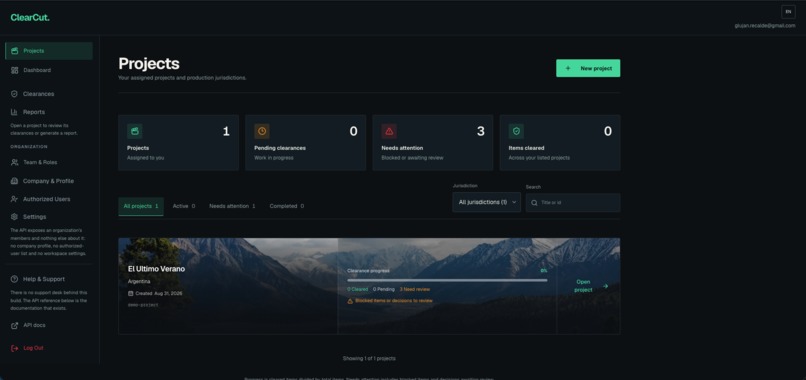Open Authorized Users section

49,199
